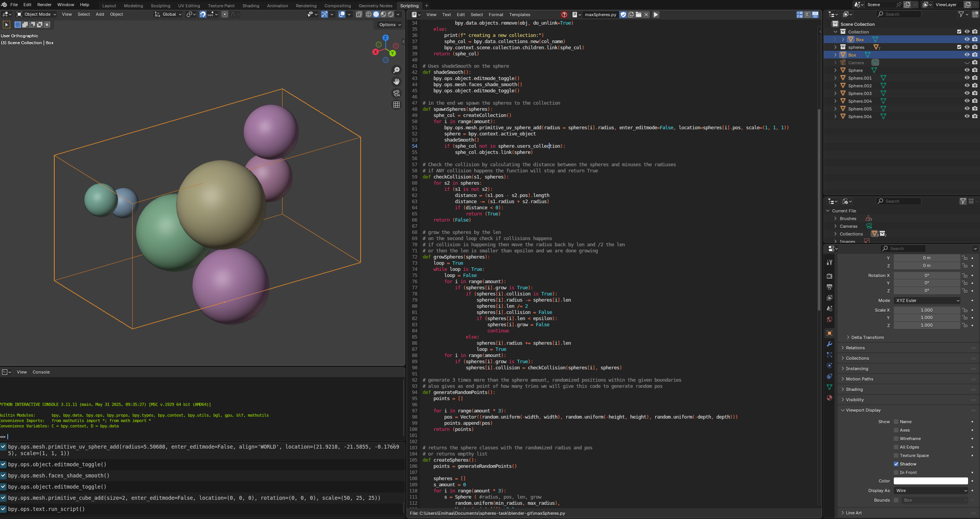980x519 pixels.
Task: Open the XYZ Euler rotation mode dropdown
Action: coord(926,300)
